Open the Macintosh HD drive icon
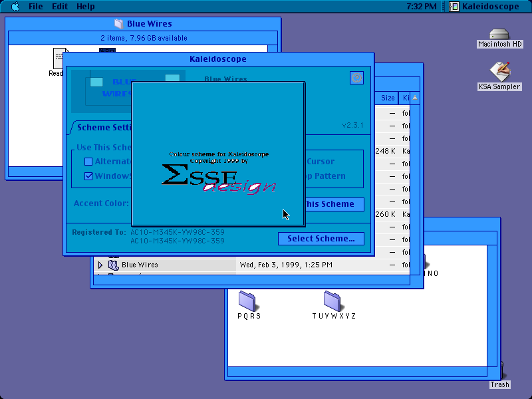The width and height of the screenshot is (532, 399). (499, 35)
